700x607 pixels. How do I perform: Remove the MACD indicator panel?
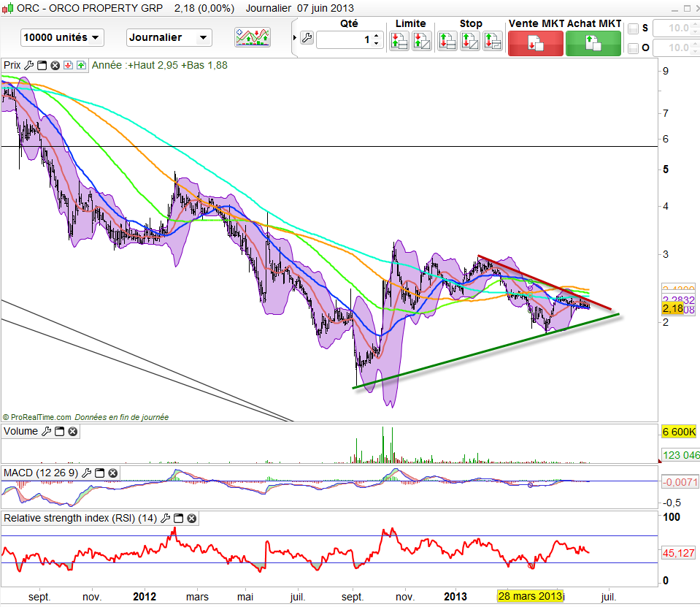click(113, 473)
